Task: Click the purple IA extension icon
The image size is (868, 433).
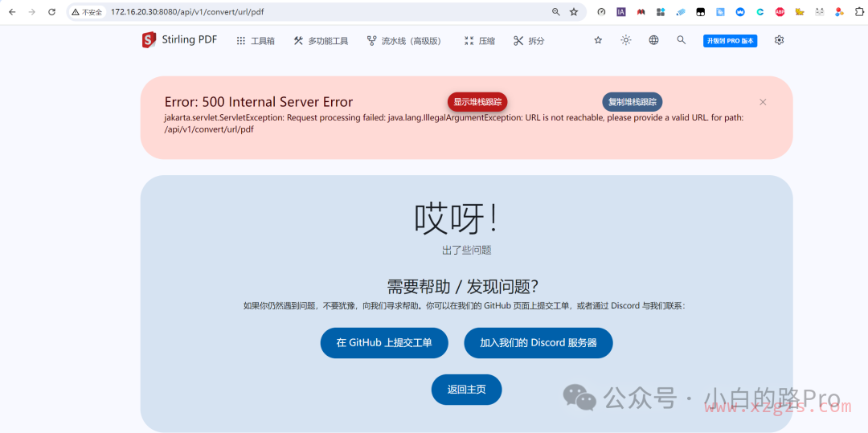Action: 621,11
